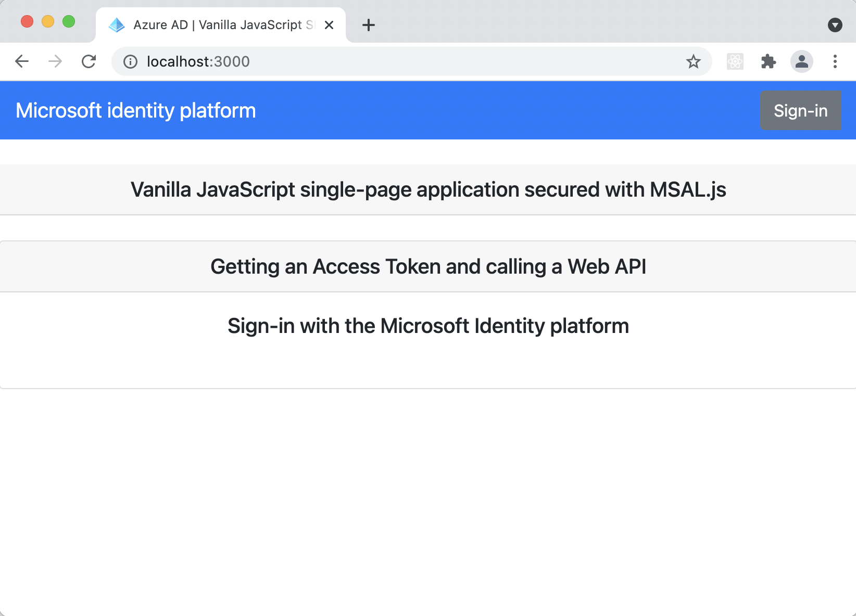
Task: Click the localhost:3000 address bar
Action: click(x=406, y=62)
